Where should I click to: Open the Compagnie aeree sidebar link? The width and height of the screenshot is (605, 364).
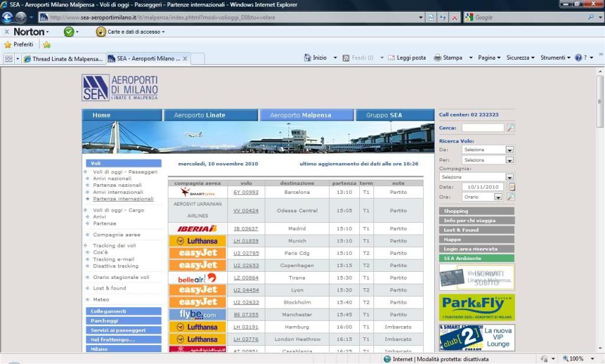coord(116,235)
